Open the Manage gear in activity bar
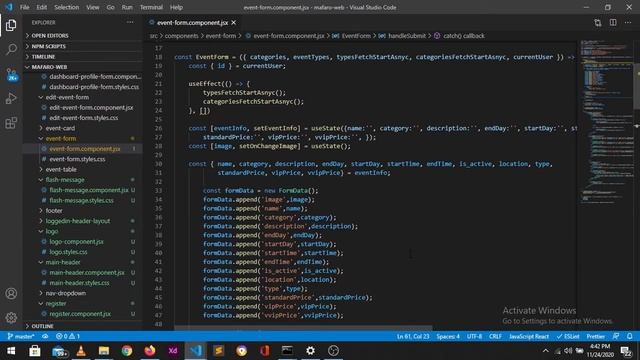The width and height of the screenshot is (640, 360). (x=11, y=318)
